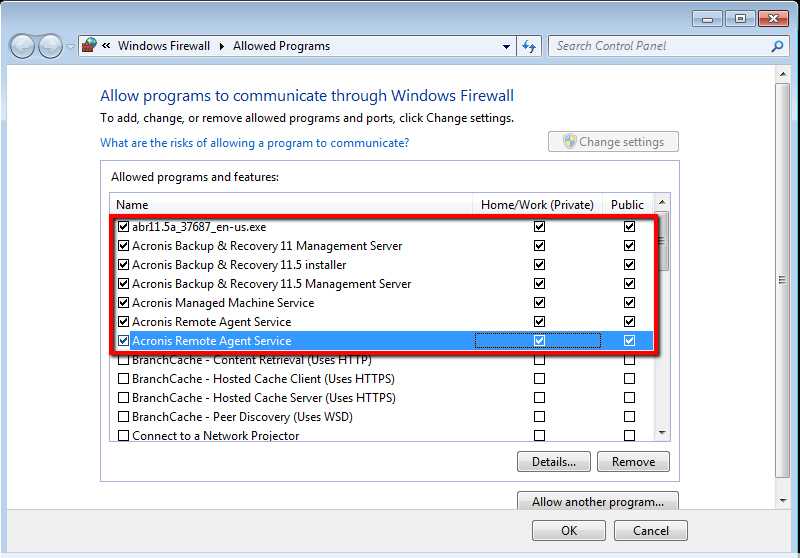The image size is (800, 558).
Task: Select the Acronis Managed Machine Service row text
Action: 223,303
